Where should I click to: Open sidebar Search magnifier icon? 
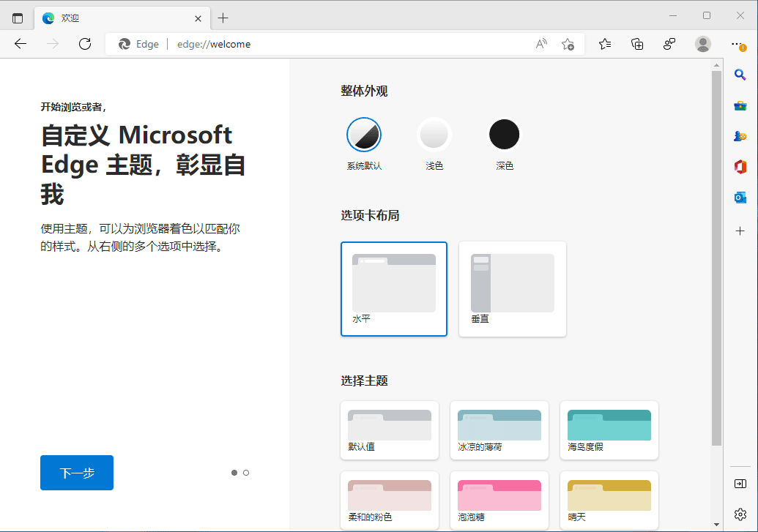[740, 75]
